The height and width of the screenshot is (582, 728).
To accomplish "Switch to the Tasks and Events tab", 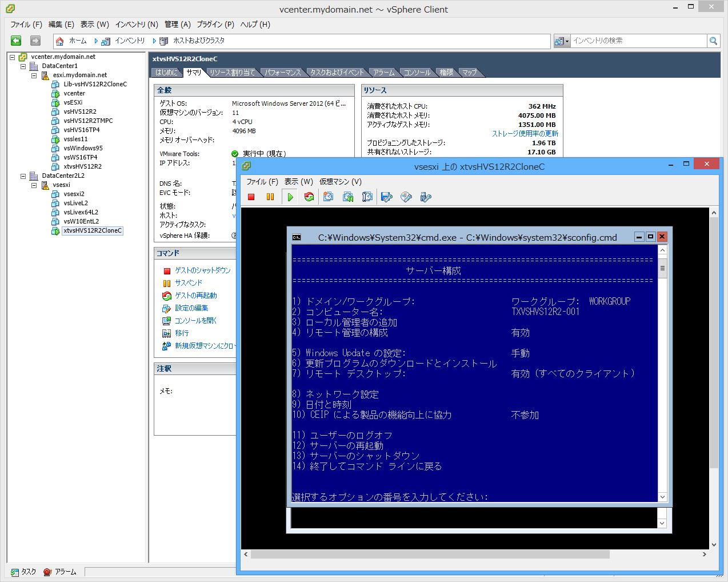I will pos(337,73).
